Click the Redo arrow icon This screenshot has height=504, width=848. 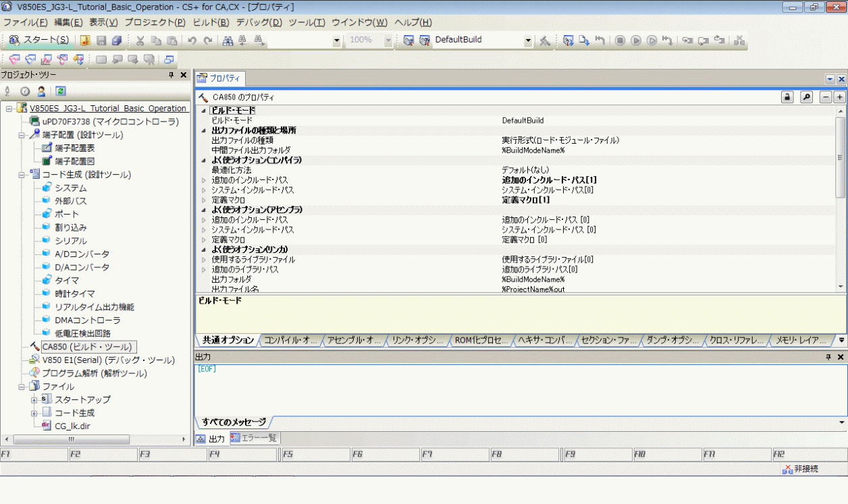pyautogui.click(x=208, y=40)
